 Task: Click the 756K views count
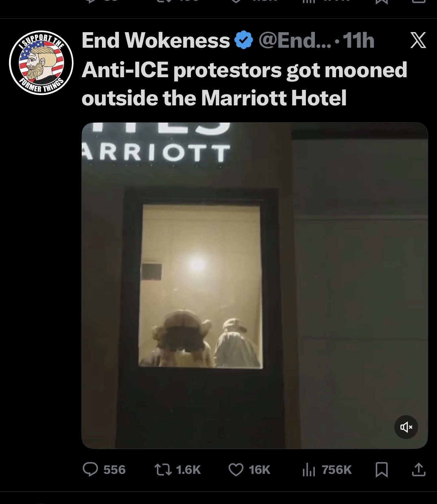(x=337, y=470)
